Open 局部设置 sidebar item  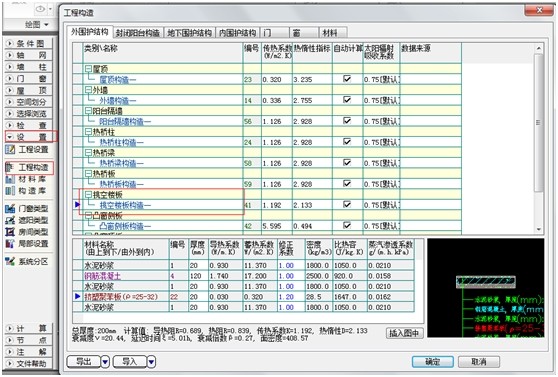[27, 244]
